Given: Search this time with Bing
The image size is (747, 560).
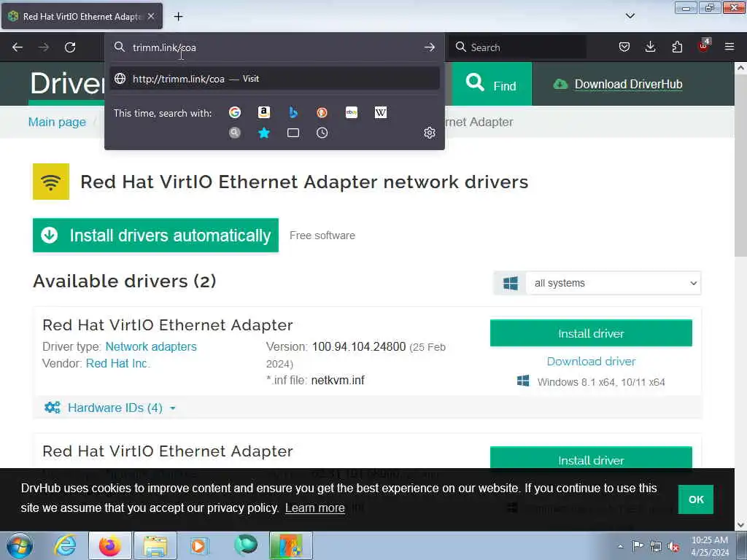Looking at the screenshot, I should 293,112.
